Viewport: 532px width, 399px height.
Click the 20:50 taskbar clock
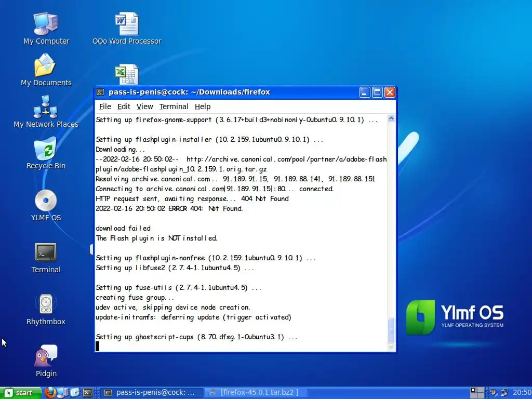coord(522,393)
